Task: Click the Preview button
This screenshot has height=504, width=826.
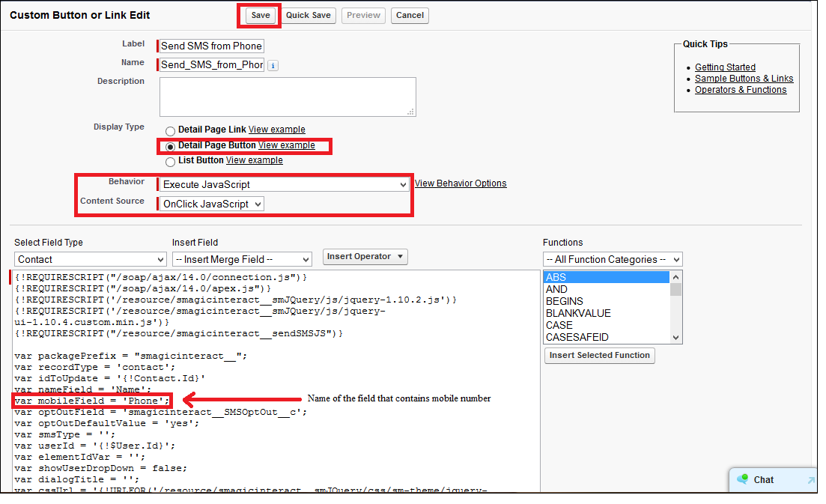Action: pyautogui.click(x=363, y=15)
